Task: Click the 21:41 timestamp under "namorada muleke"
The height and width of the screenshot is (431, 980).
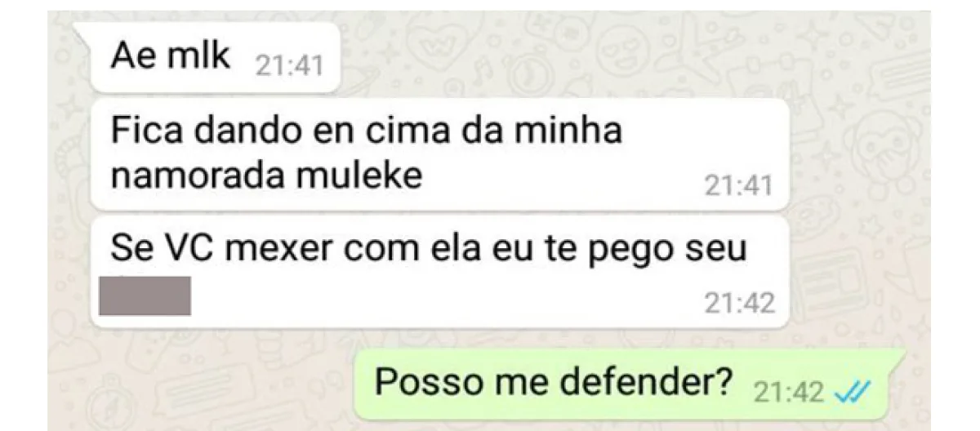Action: tap(738, 186)
